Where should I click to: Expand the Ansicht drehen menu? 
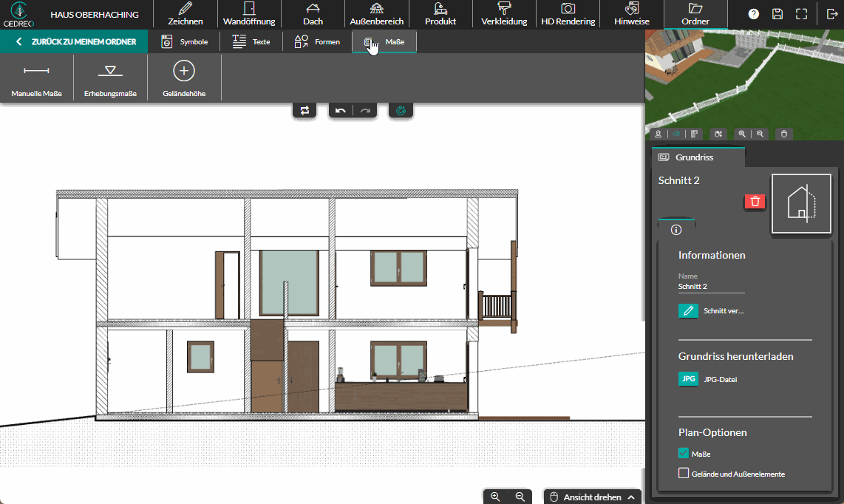[591, 497]
